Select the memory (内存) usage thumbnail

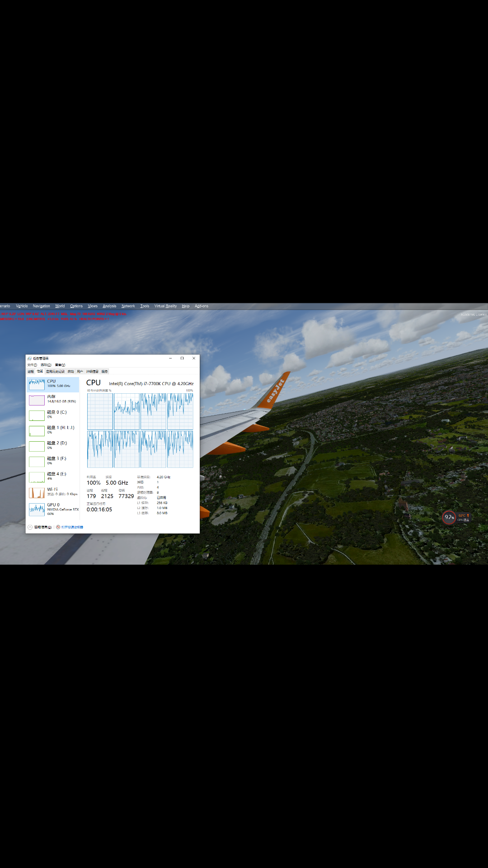point(37,400)
